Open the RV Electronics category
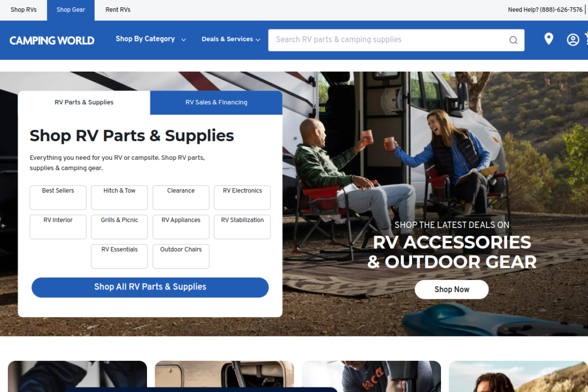 pos(243,198)
